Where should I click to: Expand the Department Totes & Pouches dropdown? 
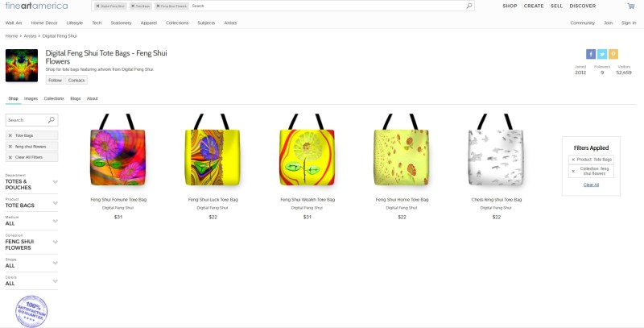point(56,181)
